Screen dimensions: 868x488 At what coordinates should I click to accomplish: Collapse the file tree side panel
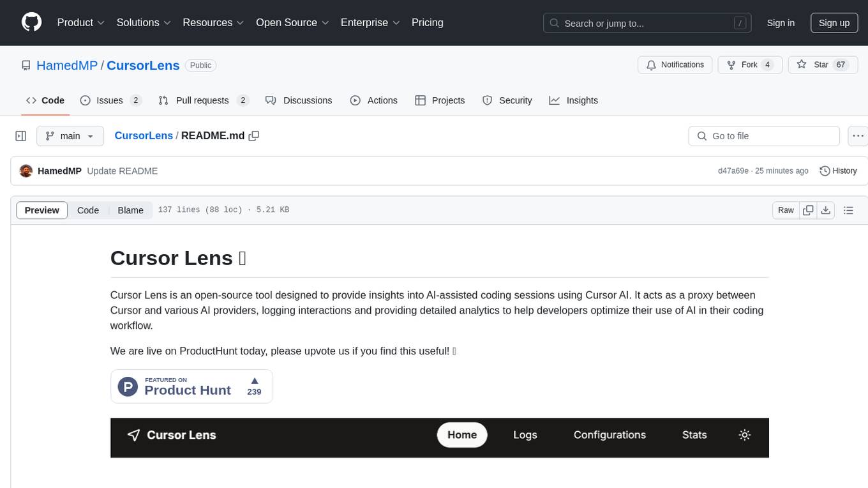21,136
